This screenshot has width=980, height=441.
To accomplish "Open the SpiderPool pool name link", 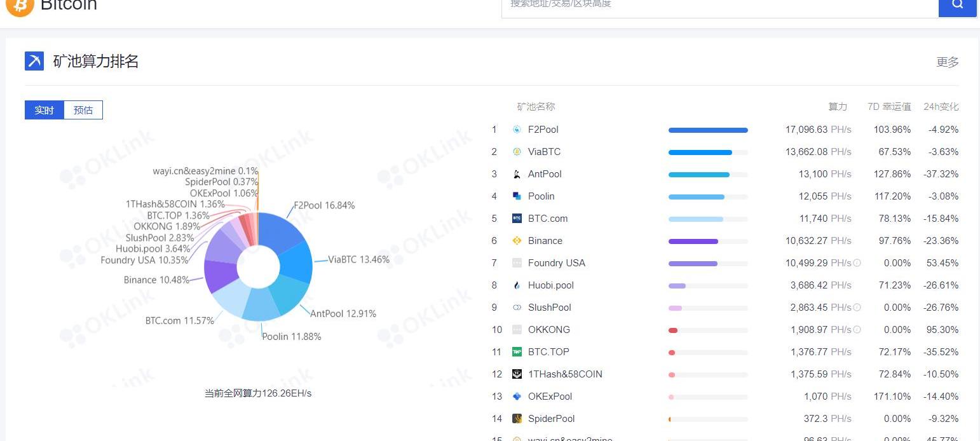I will coord(552,419).
